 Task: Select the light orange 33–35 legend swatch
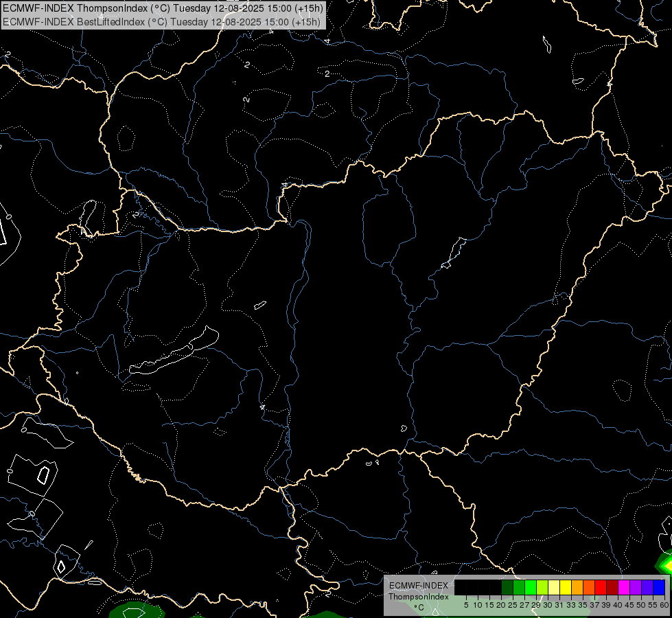click(577, 587)
